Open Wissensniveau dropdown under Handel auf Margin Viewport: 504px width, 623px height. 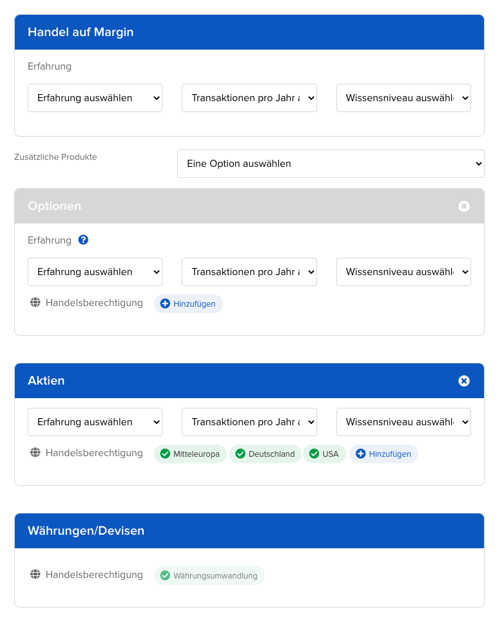coord(403,98)
